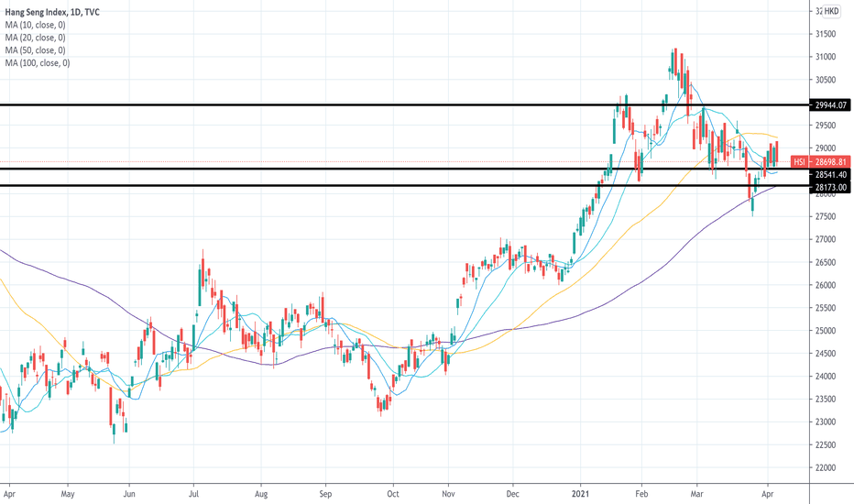Image resolution: width=854 pixels, height=504 pixels.
Task: Click the 28173.00 horizontal line price label
Action: tap(830, 188)
